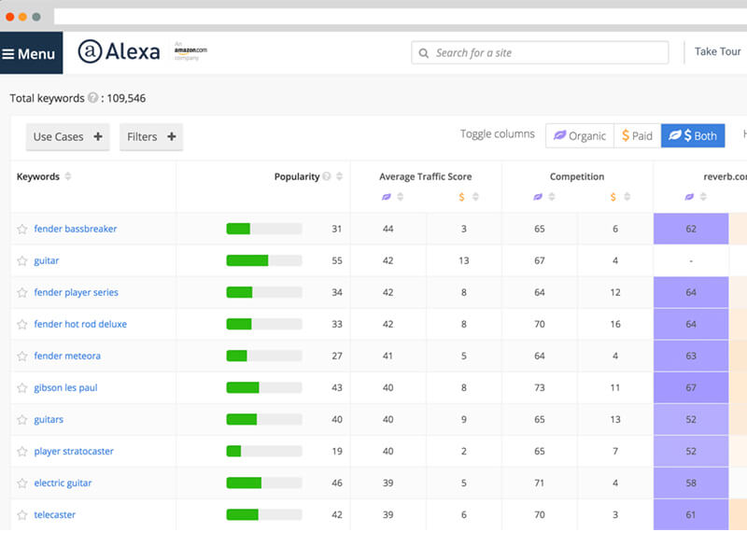Click popularity bar for gibson les paul

(264, 387)
